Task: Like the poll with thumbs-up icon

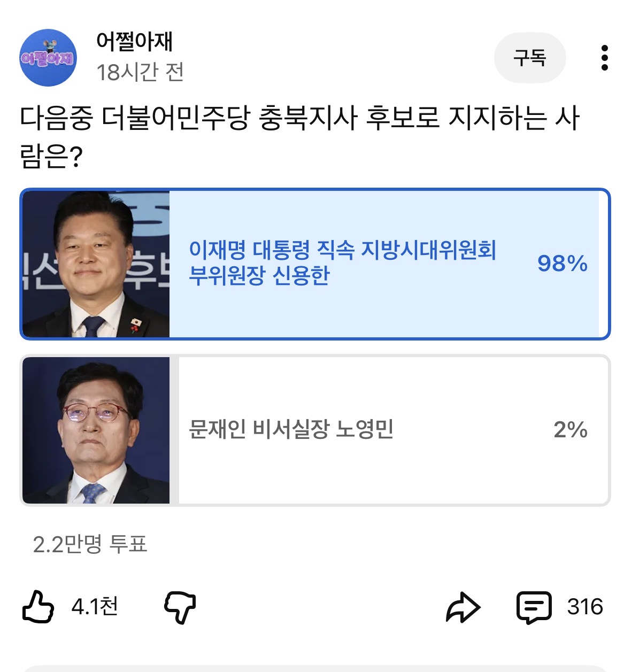Action: [x=38, y=607]
